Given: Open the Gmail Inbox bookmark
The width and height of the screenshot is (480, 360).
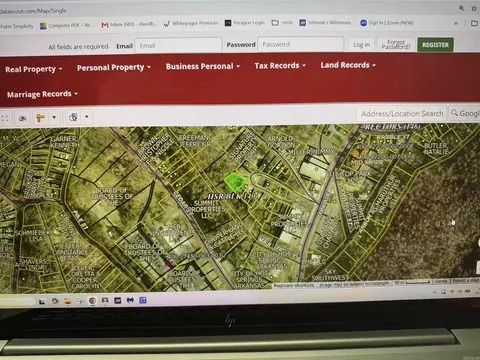Looking at the screenshot, I should 129,24.
